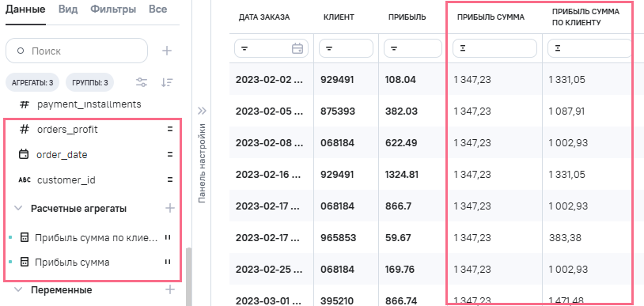644x306 pixels.
Task: Click the left panel vertical scrollbar
Action: [x=188, y=277]
